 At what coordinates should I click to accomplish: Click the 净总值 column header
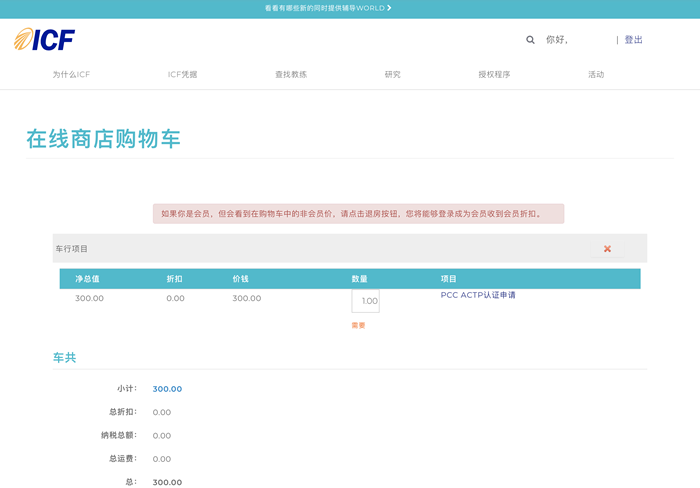(87, 279)
